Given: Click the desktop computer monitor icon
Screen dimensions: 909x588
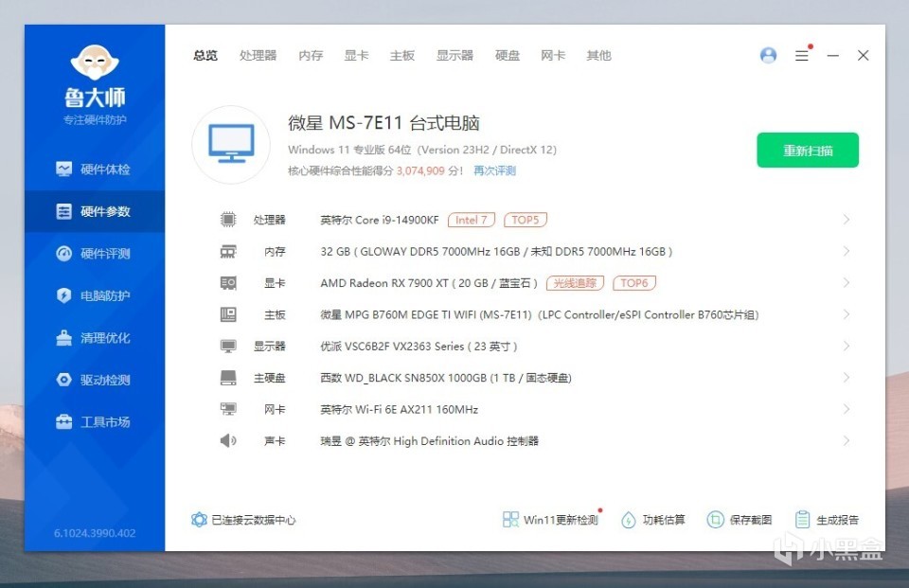Looking at the screenshot, I should pos(231,144).
